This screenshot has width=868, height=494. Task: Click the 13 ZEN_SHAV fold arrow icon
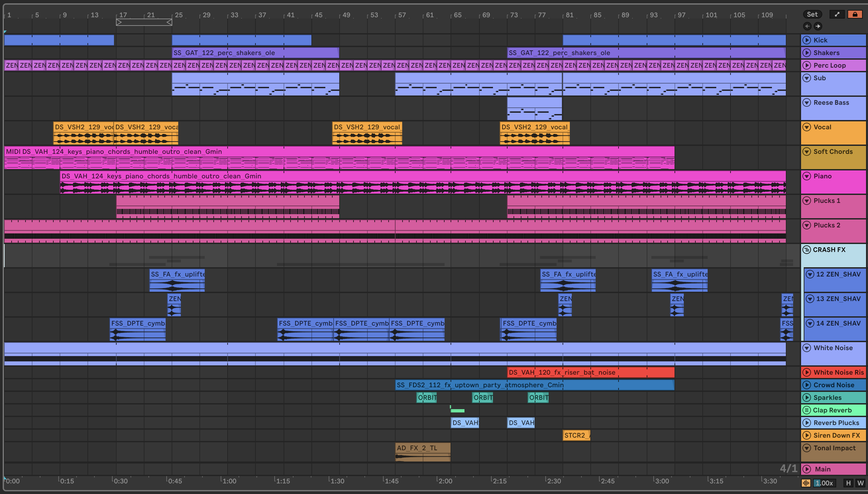tap(810, 299)
